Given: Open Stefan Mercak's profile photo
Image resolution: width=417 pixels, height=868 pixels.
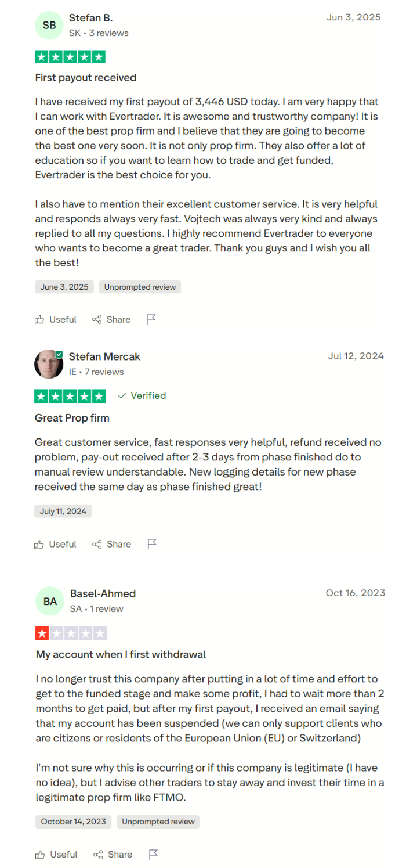Looking at the screenshot, I should pyautogui.click(x=49, y=364).
